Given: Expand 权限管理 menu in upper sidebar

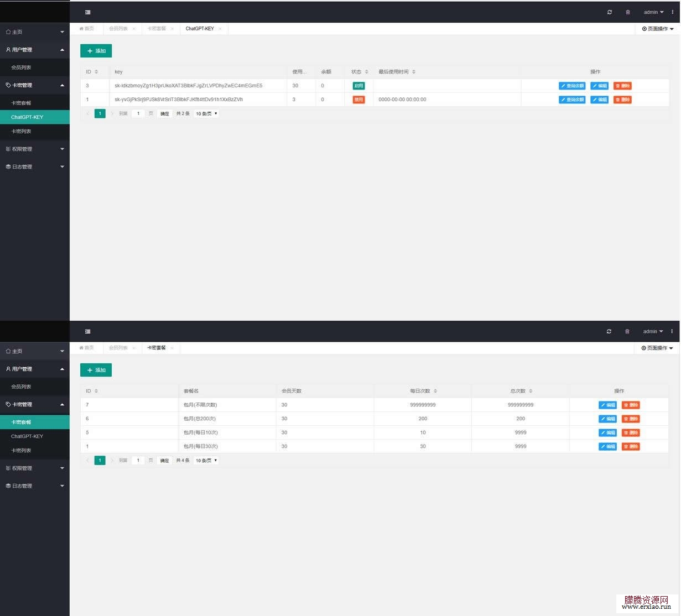Looking at the screenshot, I should point(35,149).
